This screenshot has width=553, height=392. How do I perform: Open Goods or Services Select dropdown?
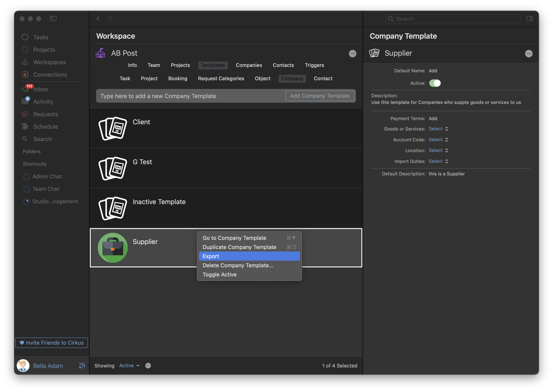coord(438,129)
